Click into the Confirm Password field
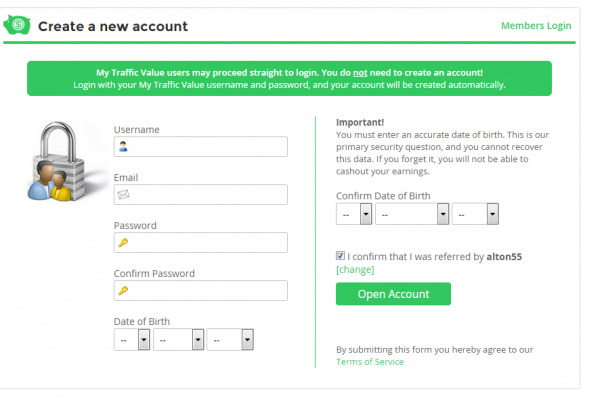Screen dimensions: 600x402 (x=208, y=291)
